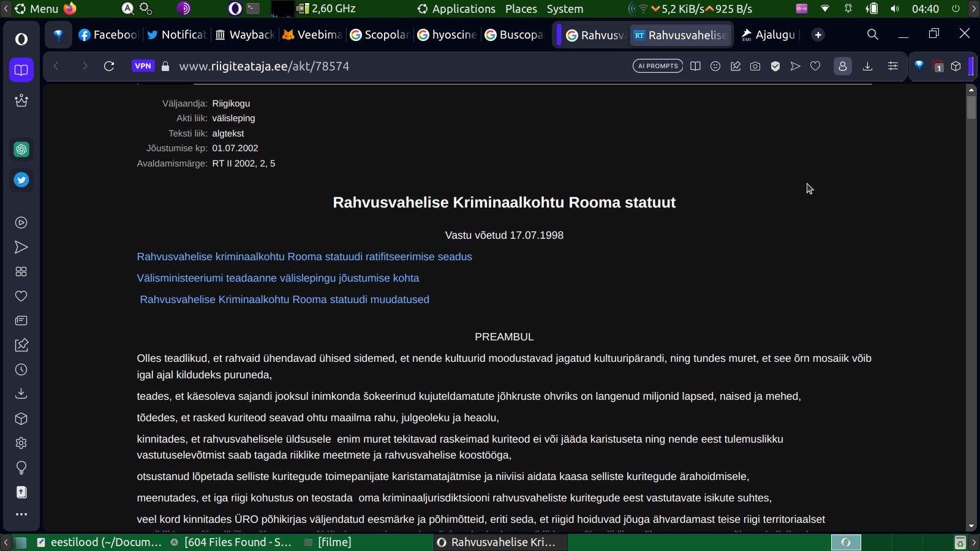Open the profile account button

[843, 66]
